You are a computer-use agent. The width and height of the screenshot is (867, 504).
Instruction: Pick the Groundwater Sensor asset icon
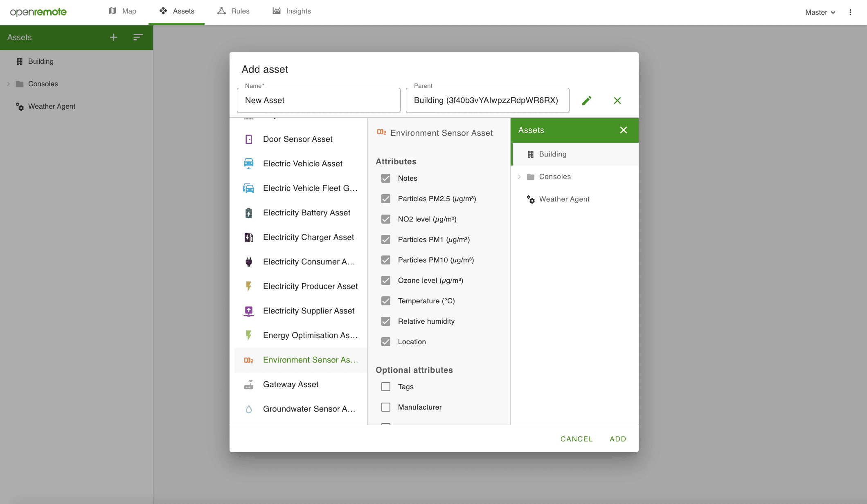(x=249, y=409)
